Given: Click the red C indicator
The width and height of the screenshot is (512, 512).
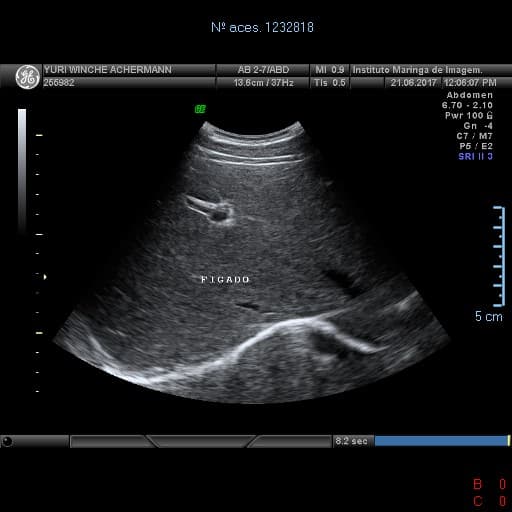Looking at the screenshot, I should (477, 501).
